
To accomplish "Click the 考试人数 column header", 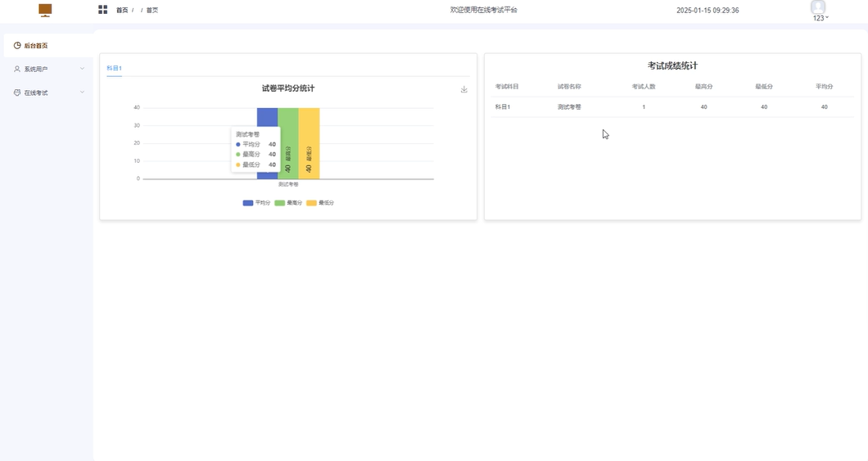I will pyautogui.click(x=644, y=87).
